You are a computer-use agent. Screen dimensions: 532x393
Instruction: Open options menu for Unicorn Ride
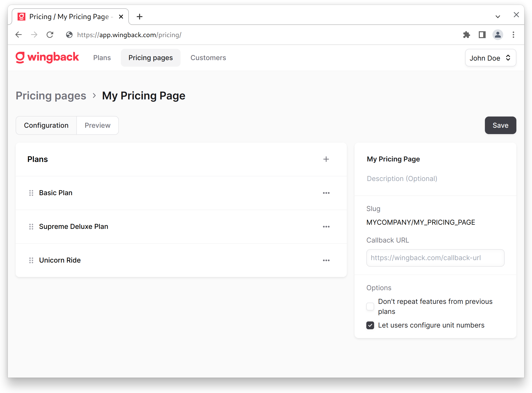(x=326, y=260)
